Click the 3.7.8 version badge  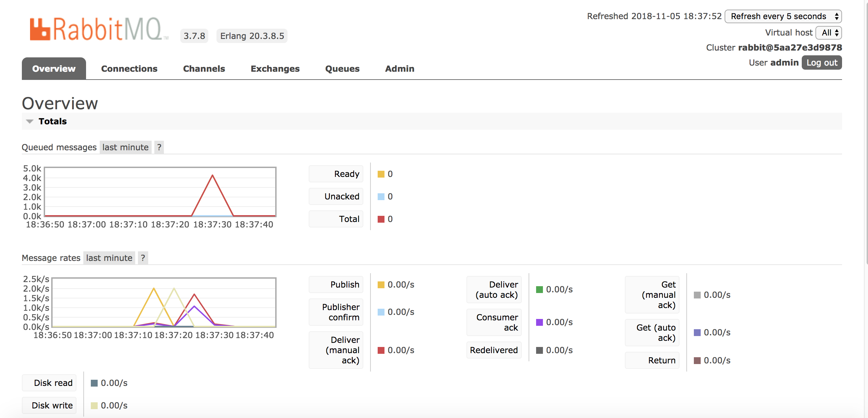click(x=194, y=36)
